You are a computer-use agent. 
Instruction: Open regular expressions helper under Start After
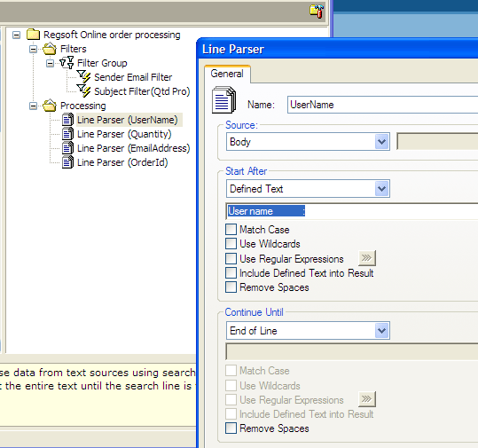[367, 258]
